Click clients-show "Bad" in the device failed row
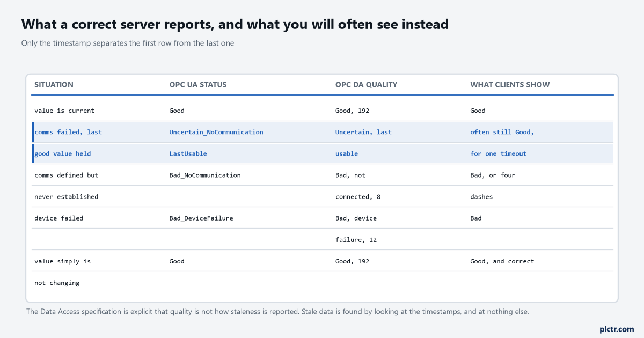This screenshot has height=338, width=644. [475, 218]
